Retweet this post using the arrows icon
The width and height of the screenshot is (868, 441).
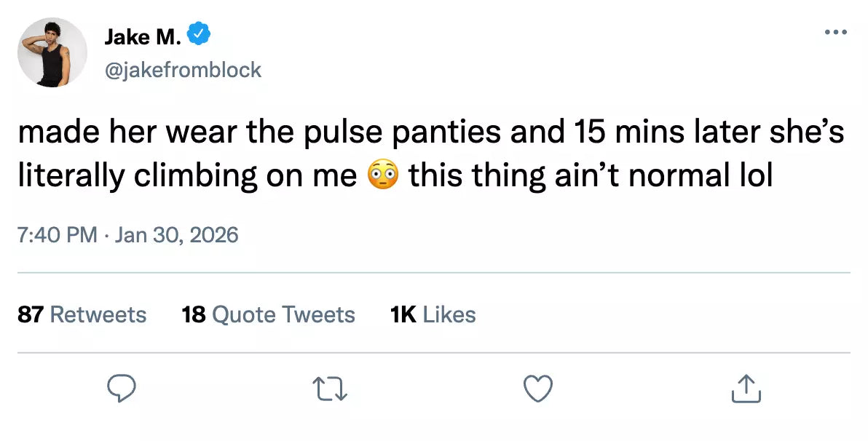point(332,389)
